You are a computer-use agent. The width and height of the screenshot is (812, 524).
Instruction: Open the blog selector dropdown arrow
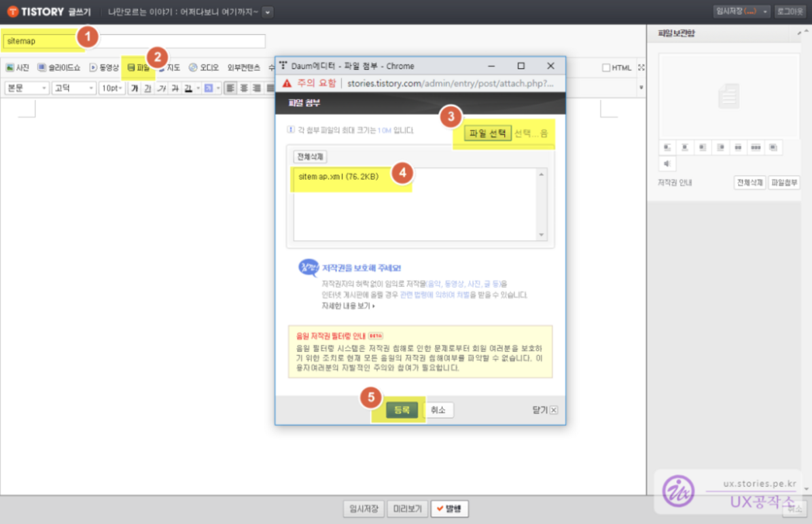pyautogui.click(x=268, y=12)
